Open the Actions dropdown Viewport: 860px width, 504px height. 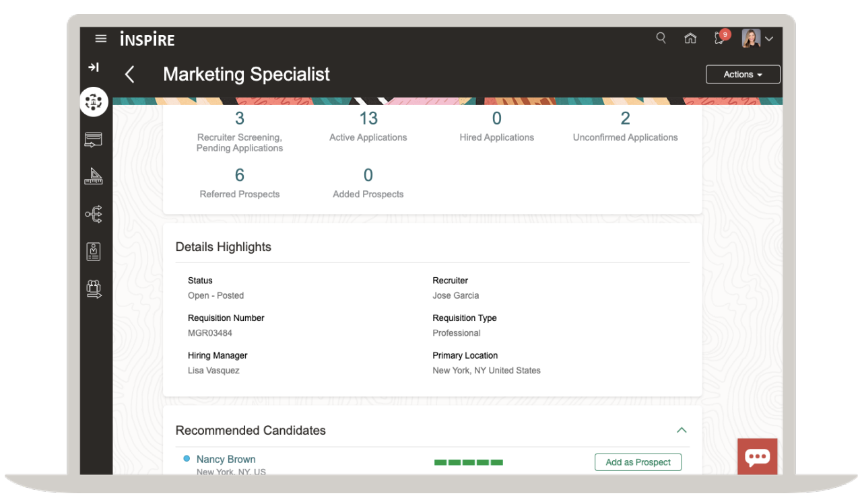pos(742,74)
